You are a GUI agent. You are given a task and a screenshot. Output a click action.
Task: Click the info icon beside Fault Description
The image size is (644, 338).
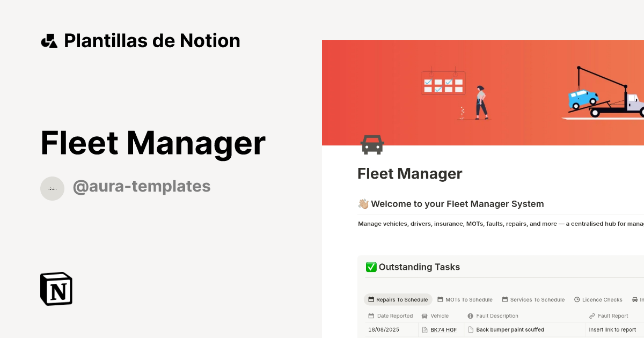[469, 315]
